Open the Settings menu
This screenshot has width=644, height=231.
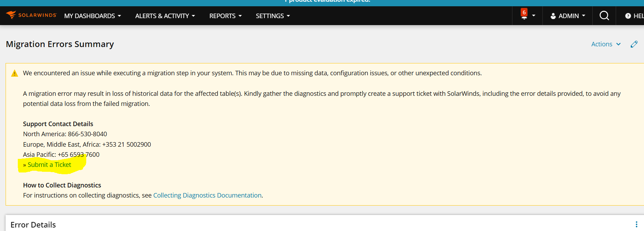pos(273,16)
